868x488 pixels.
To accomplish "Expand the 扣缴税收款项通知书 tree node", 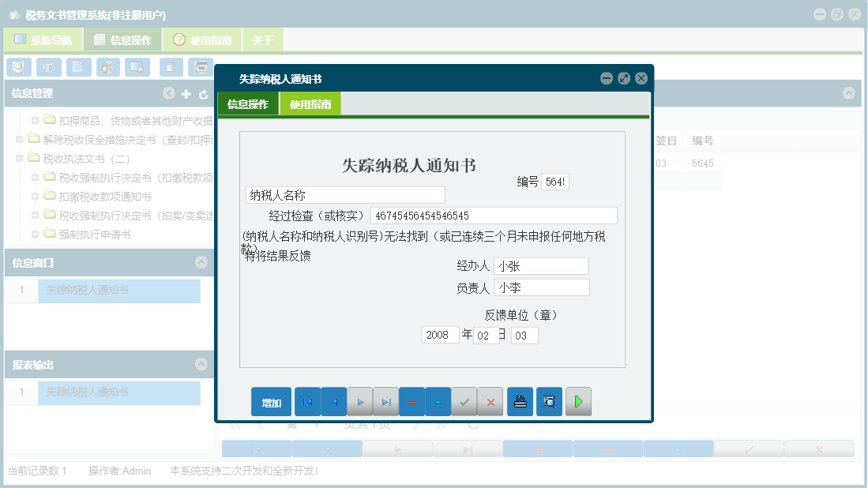I will tap(35, 197).
